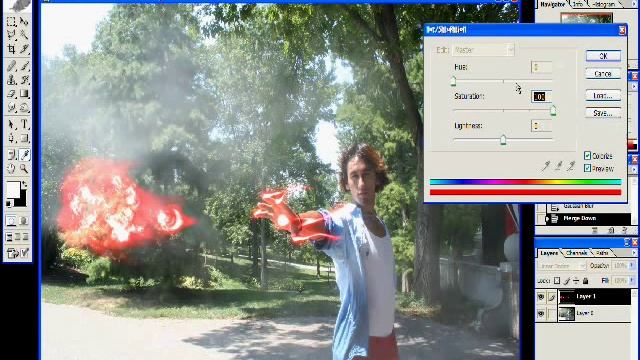
Task: Select the Path Selection tool
Action: click(x=11, y=124)
